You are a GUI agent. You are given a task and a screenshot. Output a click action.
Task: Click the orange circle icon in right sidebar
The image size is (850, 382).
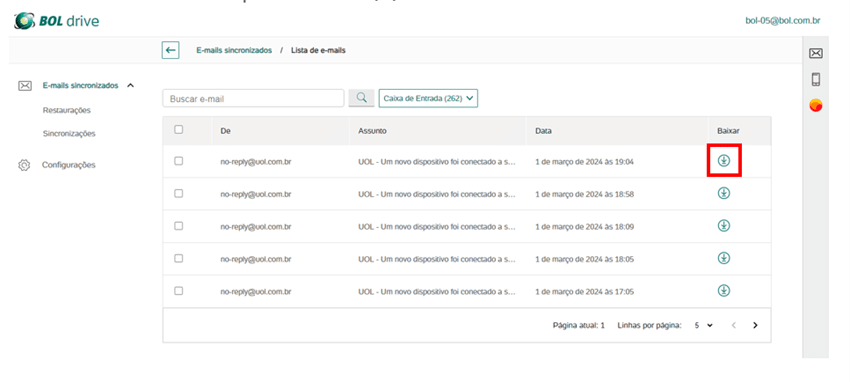815,106
